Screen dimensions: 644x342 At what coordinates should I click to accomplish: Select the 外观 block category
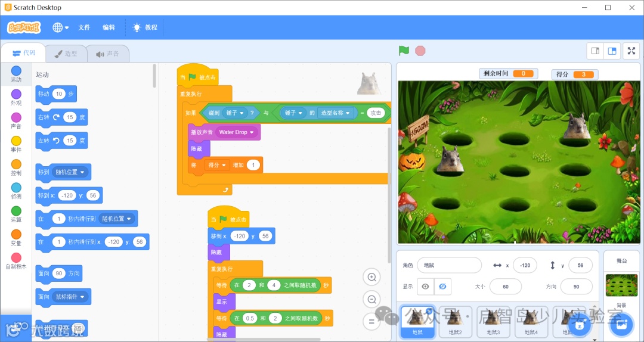click(16, 98)
